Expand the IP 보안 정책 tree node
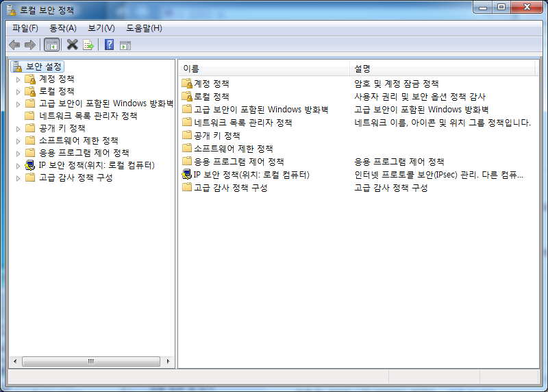This screenshot has width=548, height=392. coord(18,165)
